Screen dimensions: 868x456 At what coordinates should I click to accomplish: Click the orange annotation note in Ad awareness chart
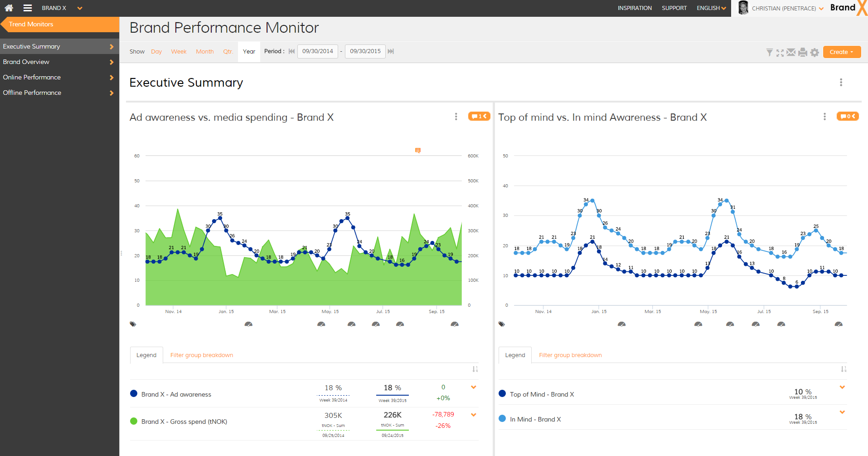click(418, 150)
